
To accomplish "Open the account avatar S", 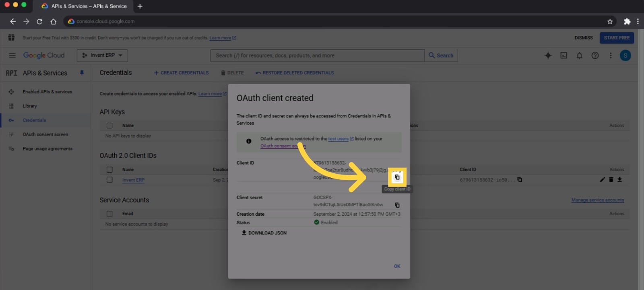I will pos(625,56).
